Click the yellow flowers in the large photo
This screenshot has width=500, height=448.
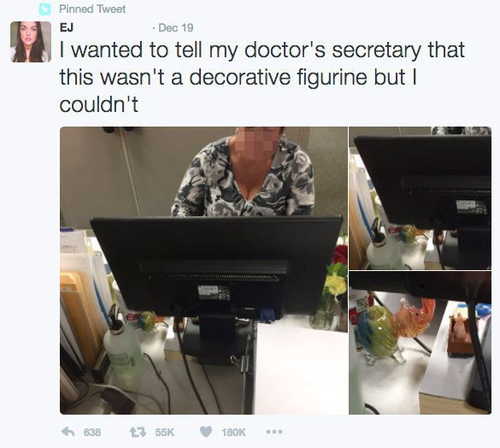[336, 282]
